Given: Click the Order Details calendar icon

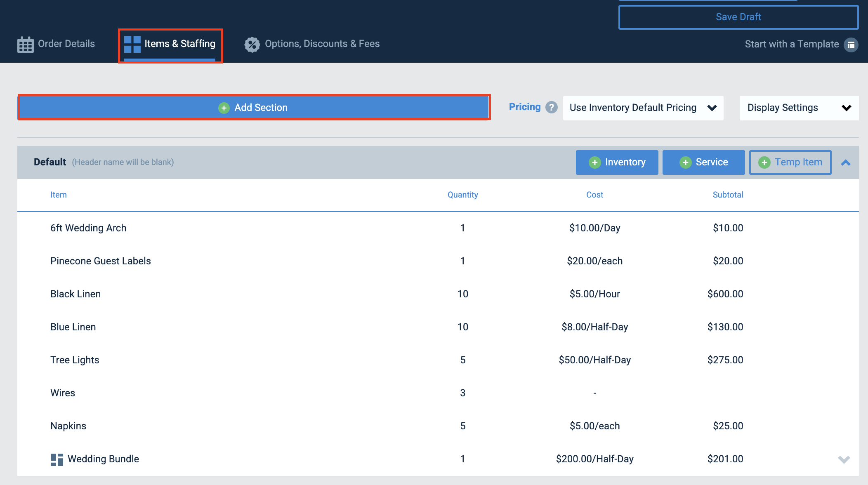Looking at the screenshot, I should click(25, 44).
